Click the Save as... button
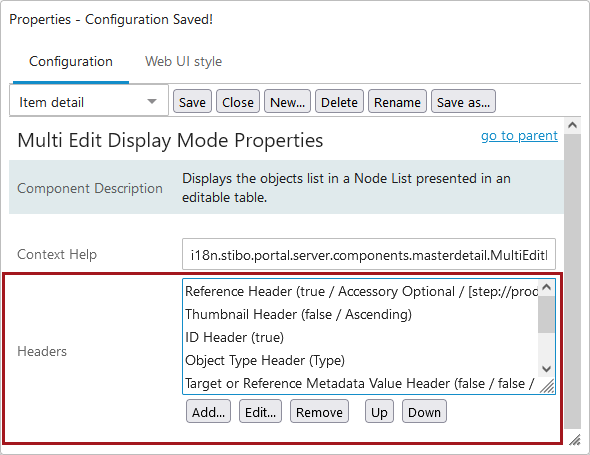This screenshot has height=455, width=590. (x=463, y=102)
